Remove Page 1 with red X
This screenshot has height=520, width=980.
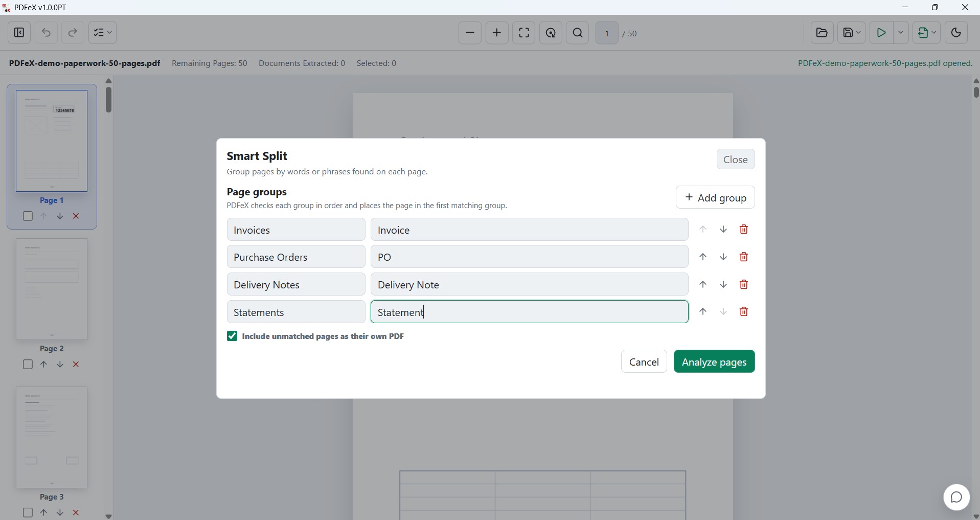click(76, 216)
